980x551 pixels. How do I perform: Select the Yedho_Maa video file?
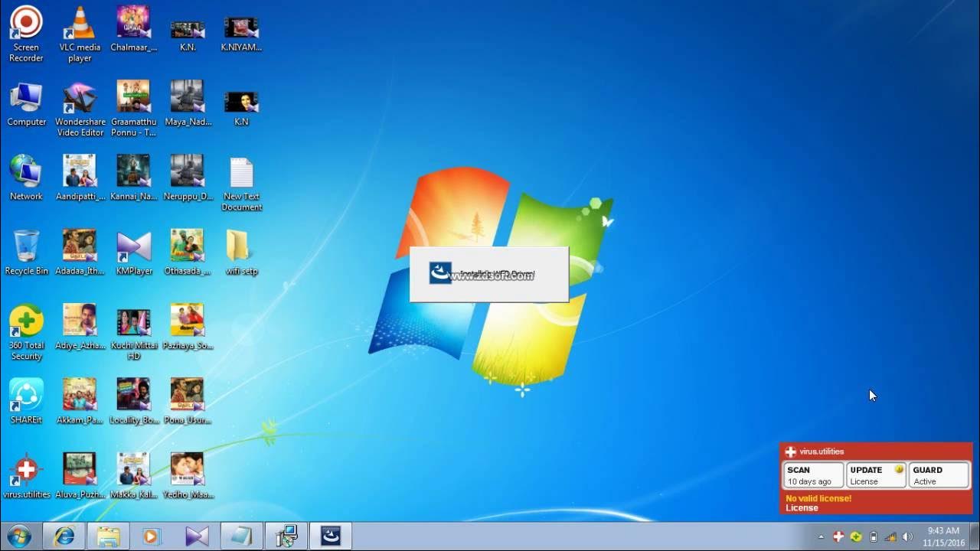point(188,476)
